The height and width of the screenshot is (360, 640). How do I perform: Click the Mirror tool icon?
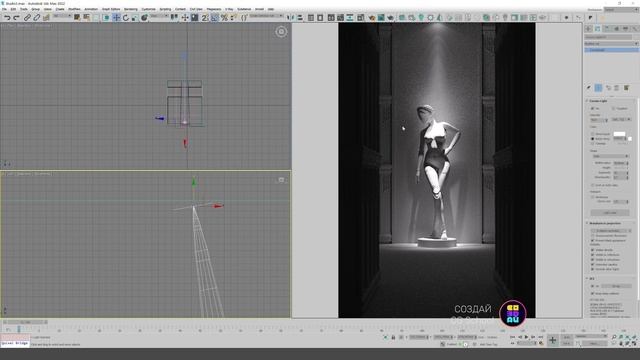[x=290, y=18]
